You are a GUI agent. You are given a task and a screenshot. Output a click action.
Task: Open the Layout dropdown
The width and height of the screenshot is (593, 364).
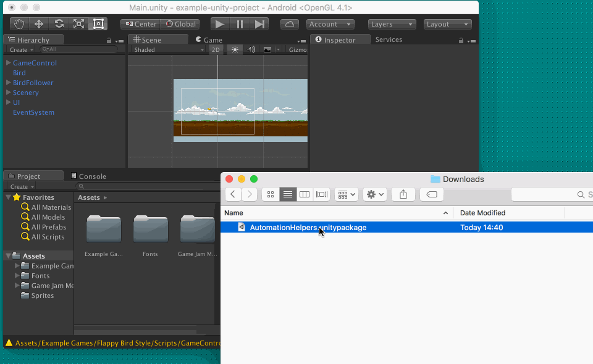point(448,24)
